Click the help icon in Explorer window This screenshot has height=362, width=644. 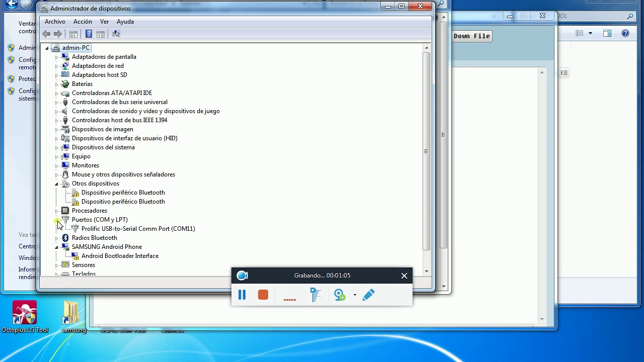625,34
